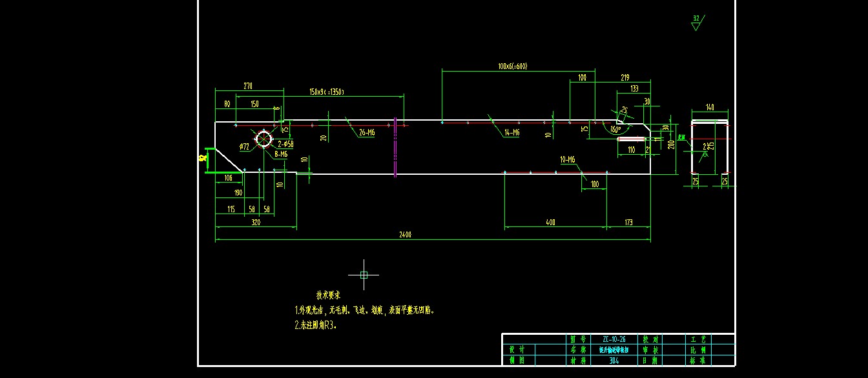Click the 270 dimension text

coord(247,86)
